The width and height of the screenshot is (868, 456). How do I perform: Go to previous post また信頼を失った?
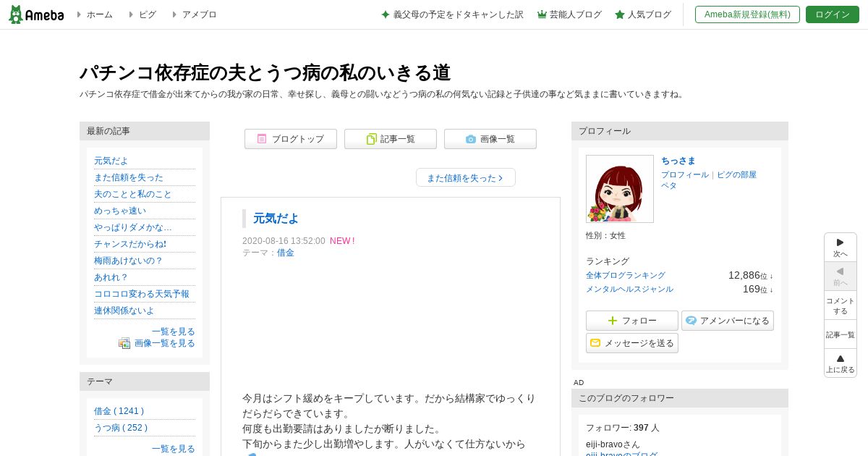[466, 177]
